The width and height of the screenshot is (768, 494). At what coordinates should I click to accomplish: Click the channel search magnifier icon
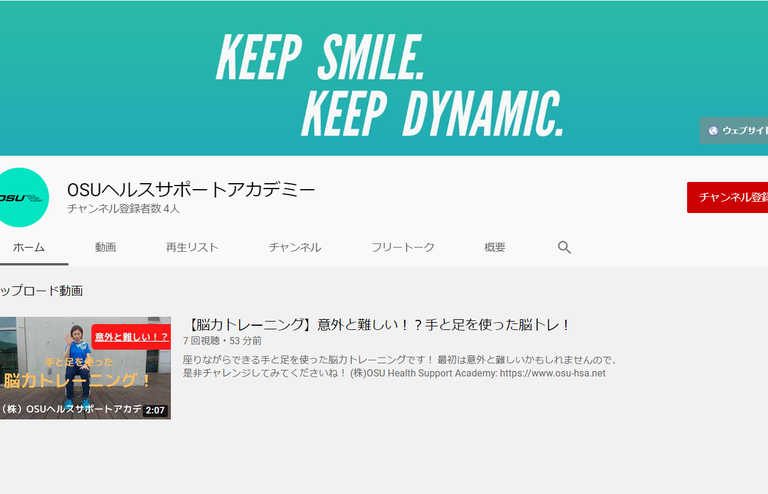point(564,247)
